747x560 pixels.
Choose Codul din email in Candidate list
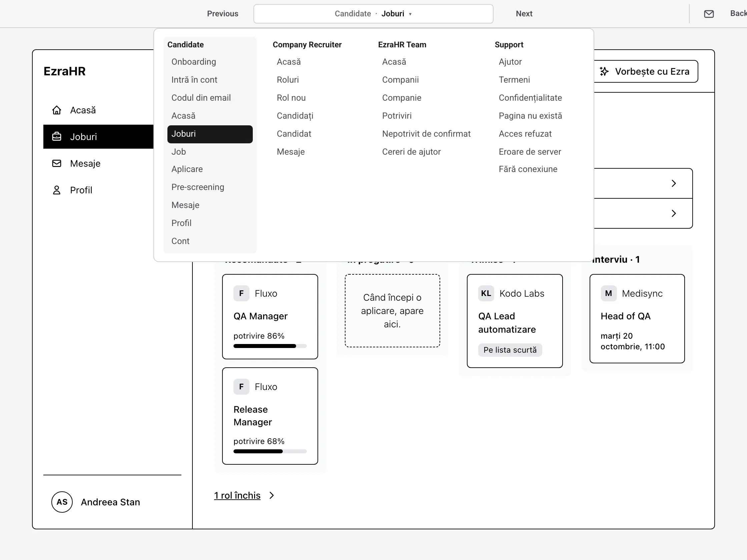210,98
